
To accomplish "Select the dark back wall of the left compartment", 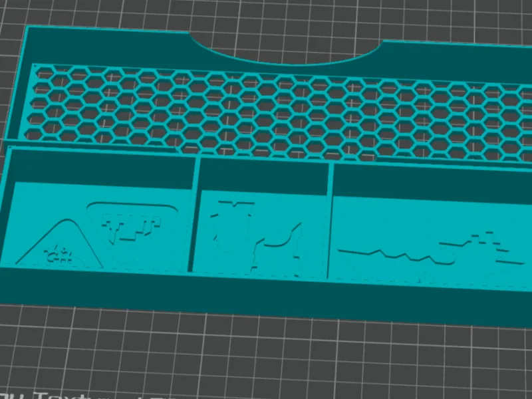I will coord(102,170).
